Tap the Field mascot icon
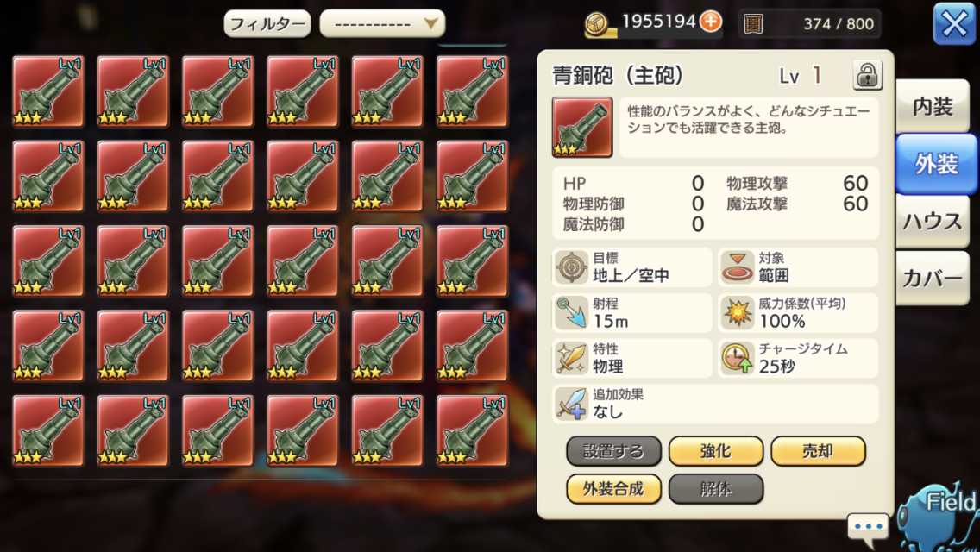The height and width of the screenshot is (552, 980). (x=938, y=517)
